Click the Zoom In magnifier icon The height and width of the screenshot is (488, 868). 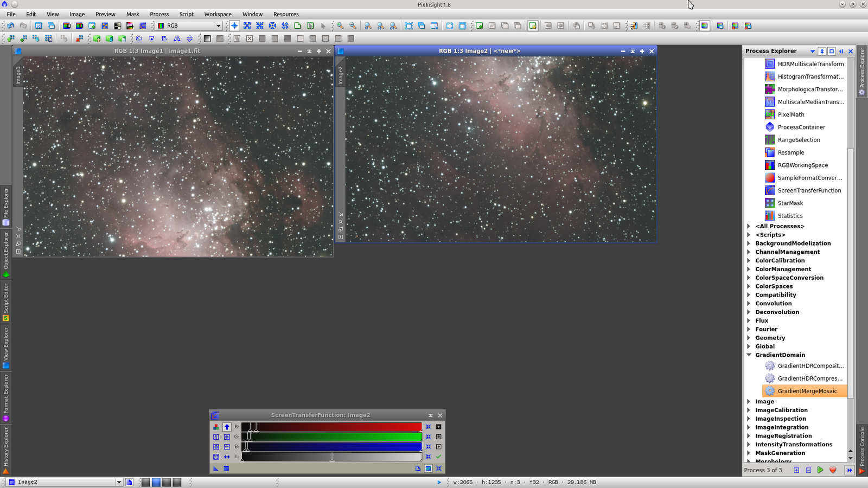point(340,25)
